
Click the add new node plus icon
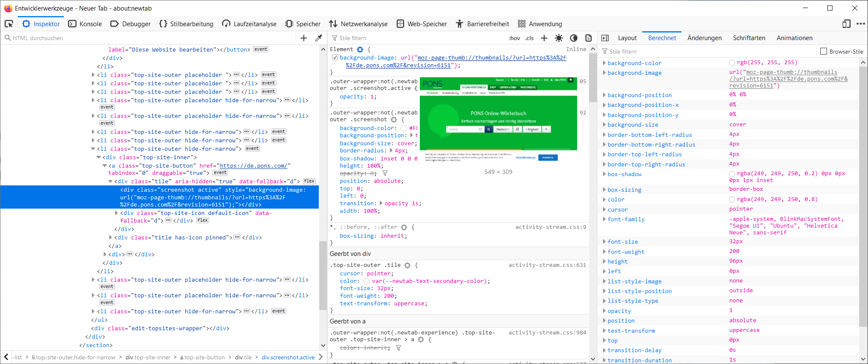(304, 38)
